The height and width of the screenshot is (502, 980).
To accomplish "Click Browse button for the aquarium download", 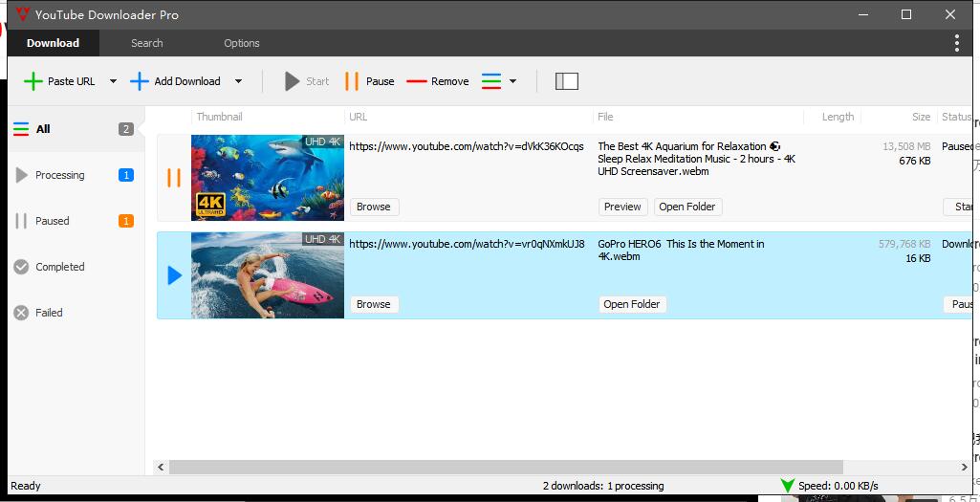I will click(374, 207).
